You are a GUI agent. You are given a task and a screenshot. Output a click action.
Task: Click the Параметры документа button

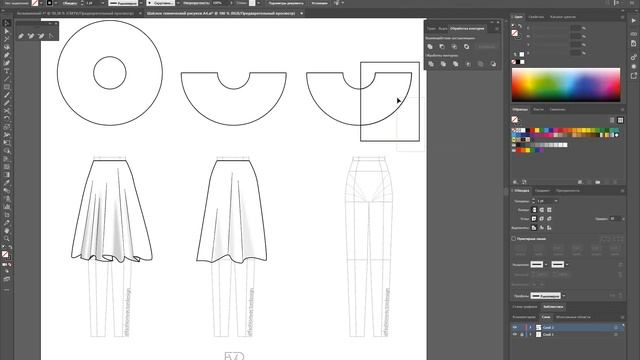coord(286,3)
